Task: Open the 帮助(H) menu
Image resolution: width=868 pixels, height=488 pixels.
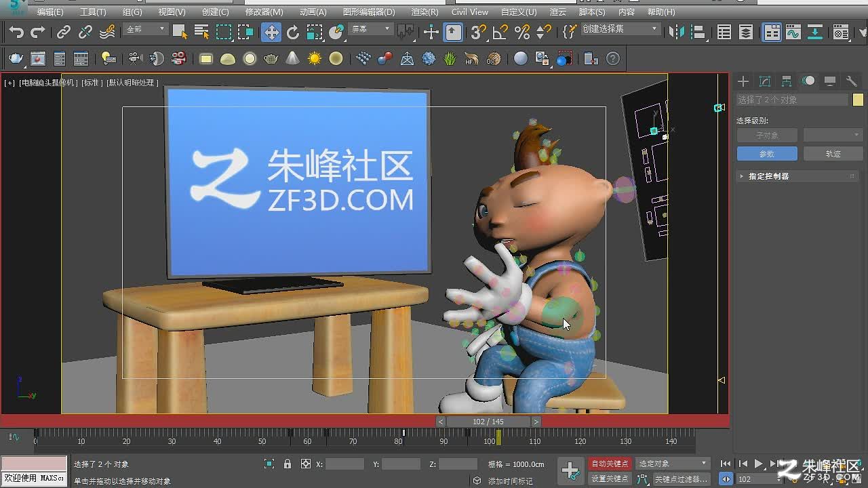Action: 661,12
